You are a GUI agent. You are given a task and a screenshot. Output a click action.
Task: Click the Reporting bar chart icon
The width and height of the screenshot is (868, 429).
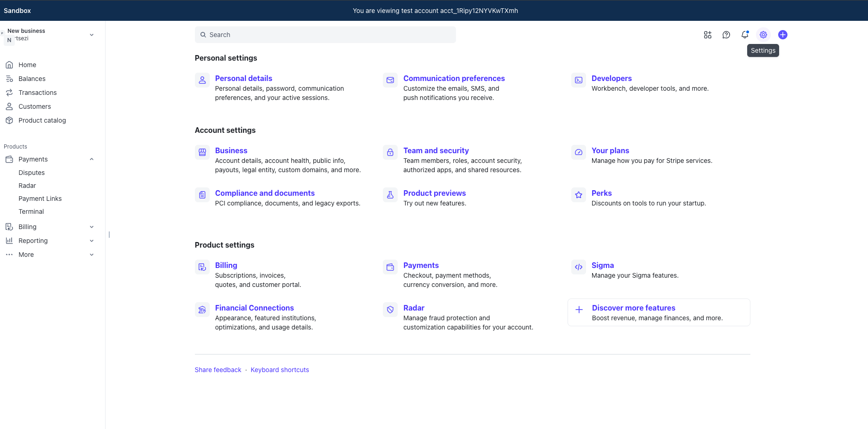tap(9, 241)
